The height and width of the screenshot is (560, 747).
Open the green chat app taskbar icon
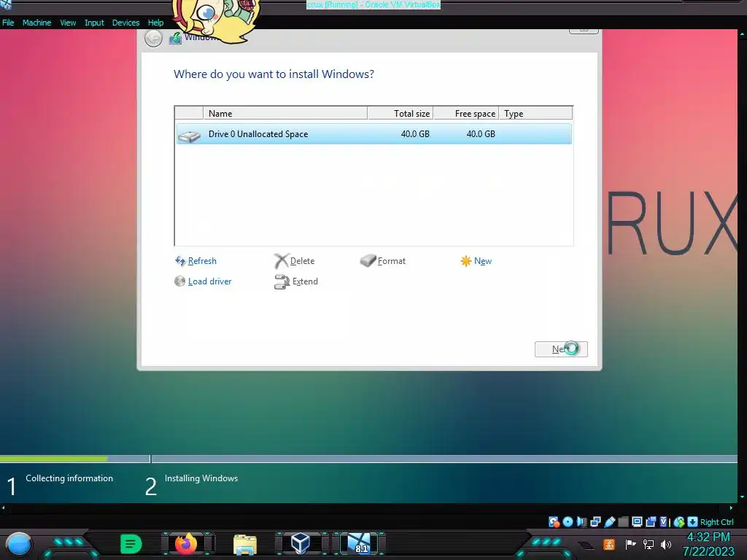[x=131, y=544]
